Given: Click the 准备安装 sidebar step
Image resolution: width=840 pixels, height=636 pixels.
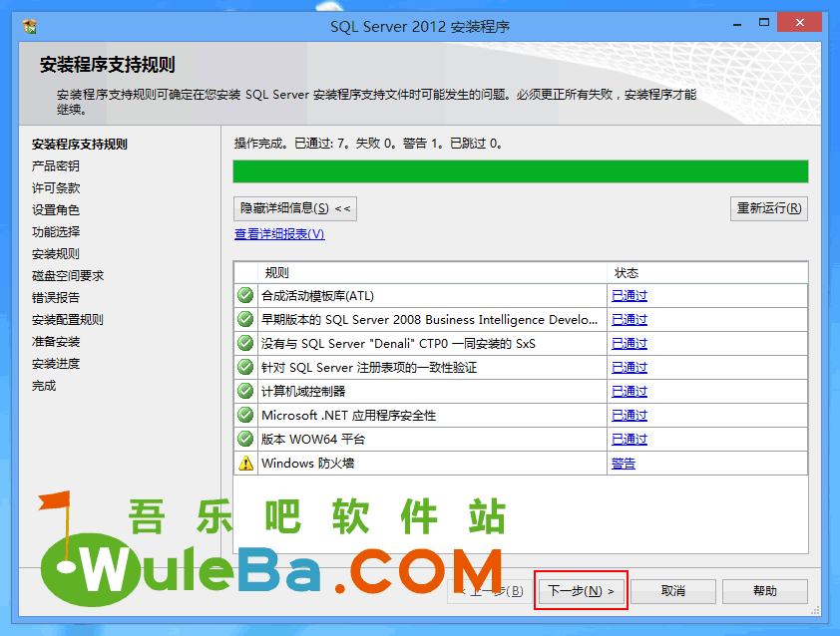Looking at the screenshot, I should [x=56, y=342].
